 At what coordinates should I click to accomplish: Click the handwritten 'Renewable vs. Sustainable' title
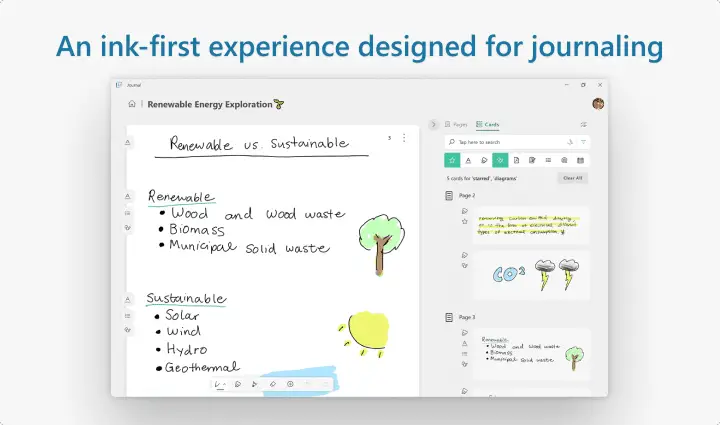(x=259, y=144)
